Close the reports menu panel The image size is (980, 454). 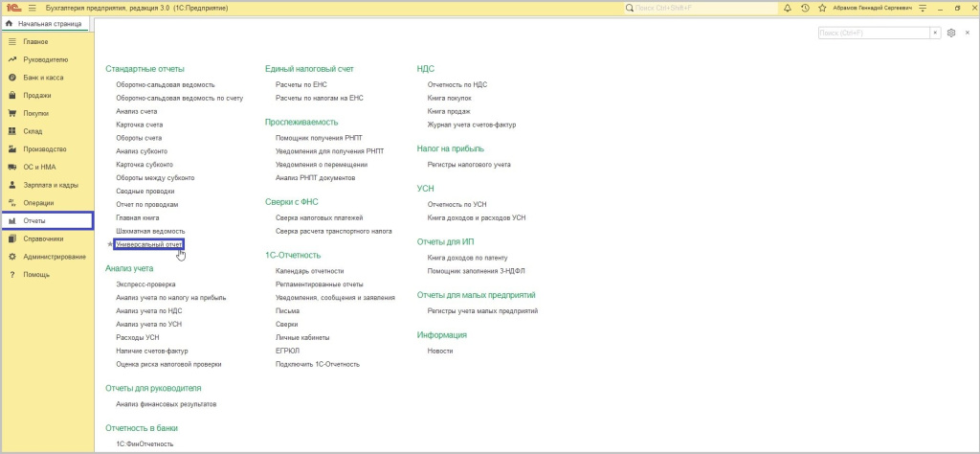tap(967, 33)
